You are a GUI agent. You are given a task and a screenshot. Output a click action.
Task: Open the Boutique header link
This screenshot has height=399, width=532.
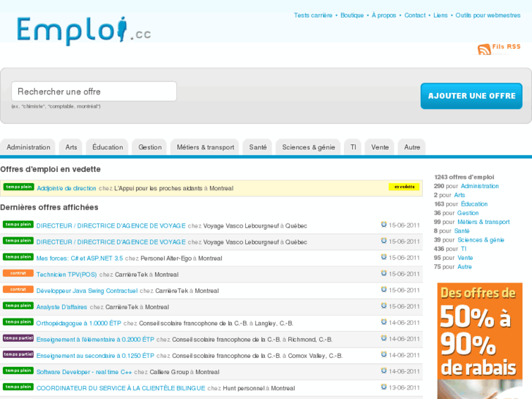[352, 15]
